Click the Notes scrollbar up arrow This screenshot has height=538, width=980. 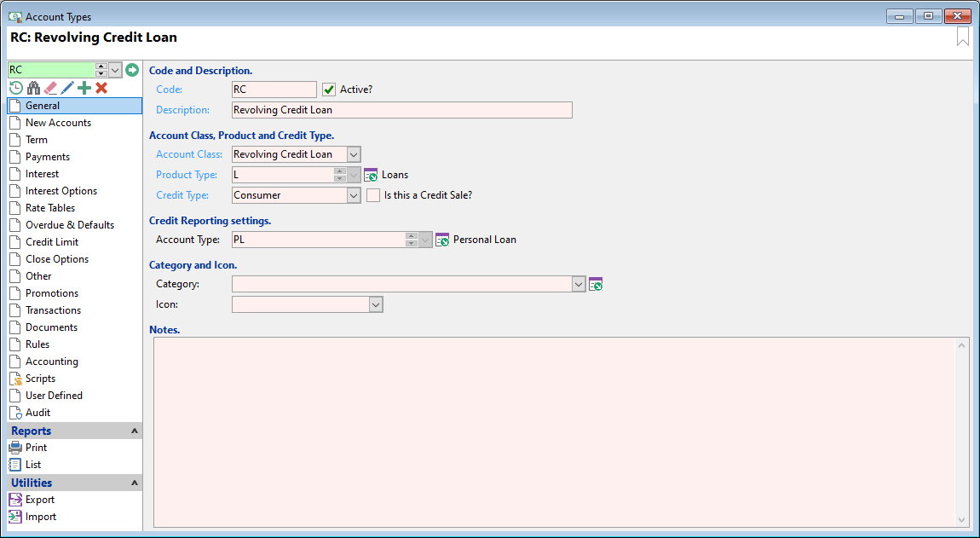click(x=962, y=344)
